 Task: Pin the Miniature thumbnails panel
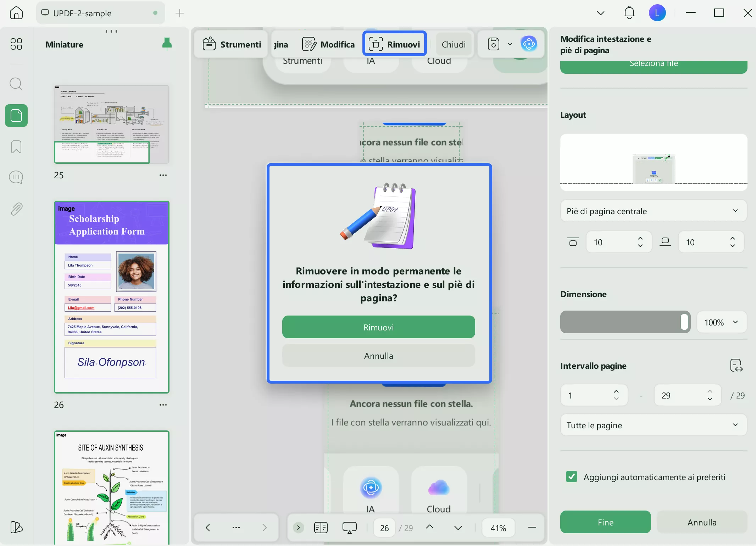pos(167,44)
